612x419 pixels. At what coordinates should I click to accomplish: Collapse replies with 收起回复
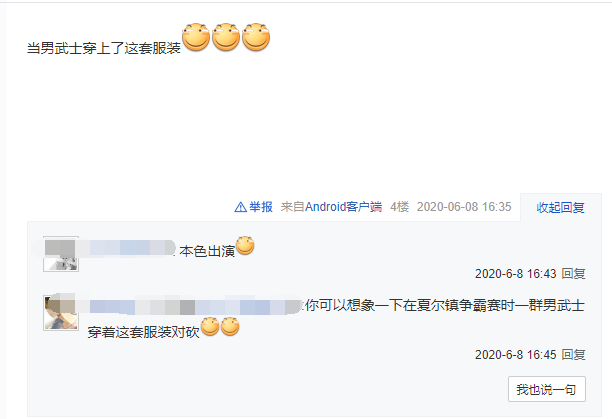pos(560,208)
